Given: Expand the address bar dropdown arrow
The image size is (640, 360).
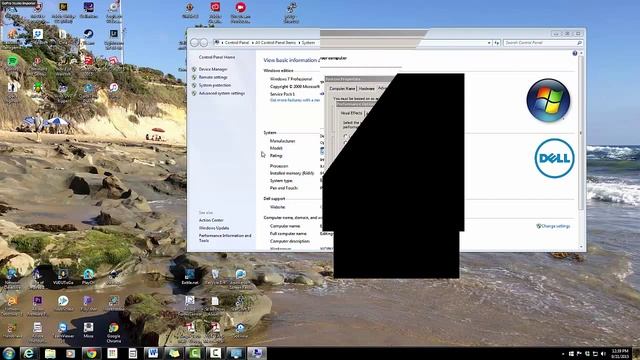Looking at the screenshot, I should [489, 43].
